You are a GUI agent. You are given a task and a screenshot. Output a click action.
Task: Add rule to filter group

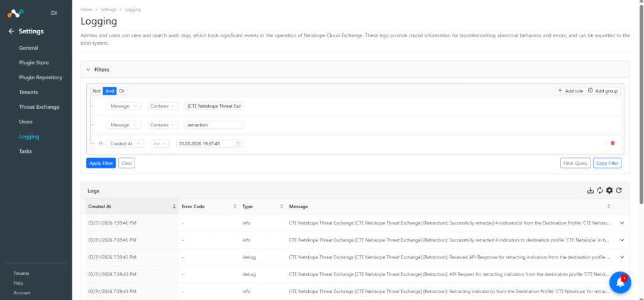click(570, 91)
